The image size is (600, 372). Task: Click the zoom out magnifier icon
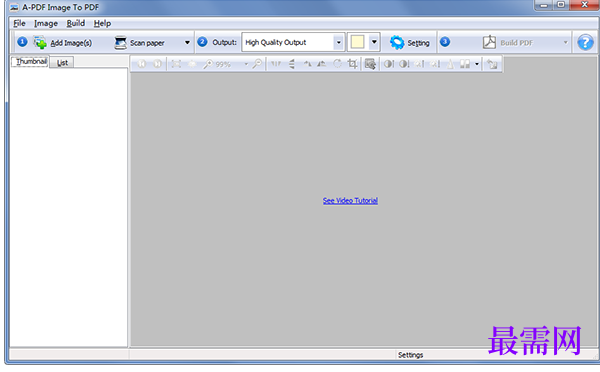258,64
